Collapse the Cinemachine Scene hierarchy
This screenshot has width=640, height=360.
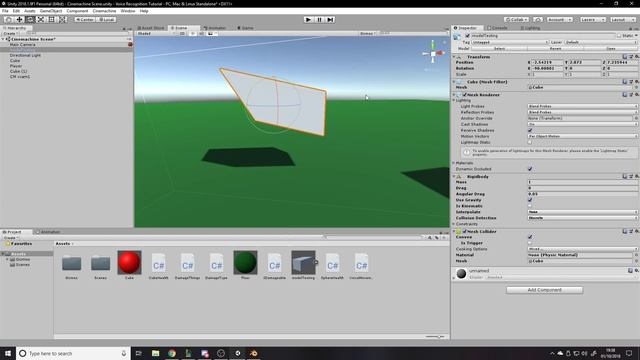(3, 39)
